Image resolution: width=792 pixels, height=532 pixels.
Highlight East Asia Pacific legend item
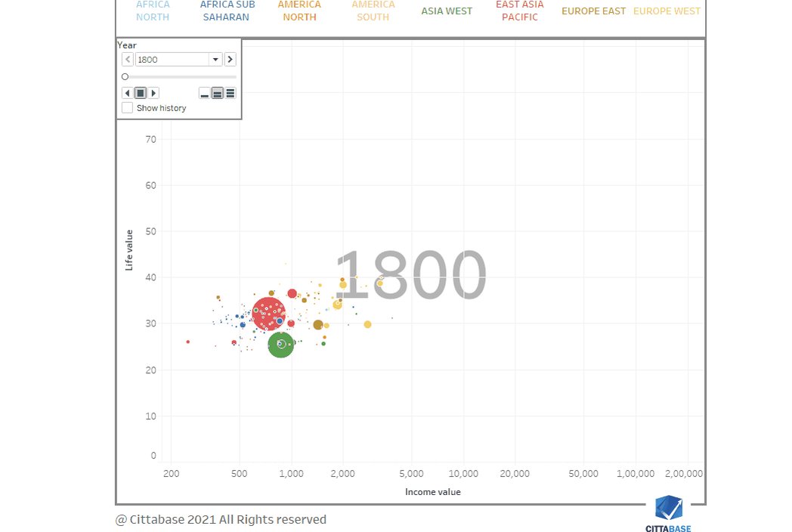pos(520,11)
